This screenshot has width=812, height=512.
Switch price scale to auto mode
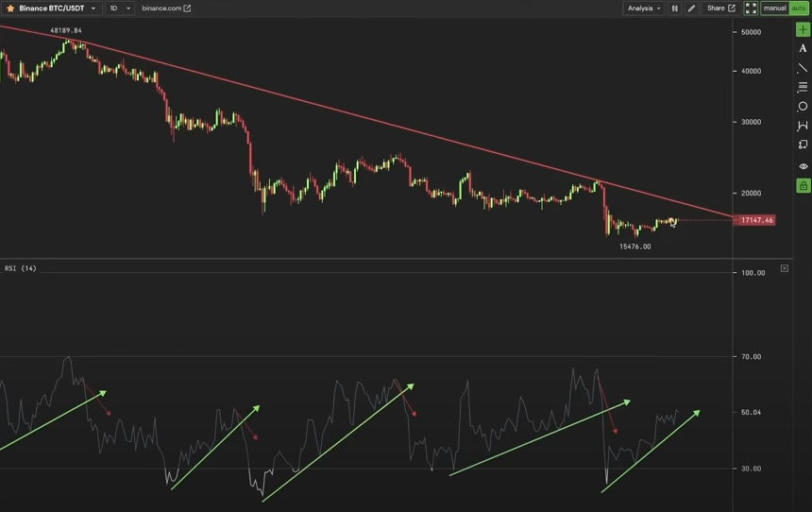[799, 9]
